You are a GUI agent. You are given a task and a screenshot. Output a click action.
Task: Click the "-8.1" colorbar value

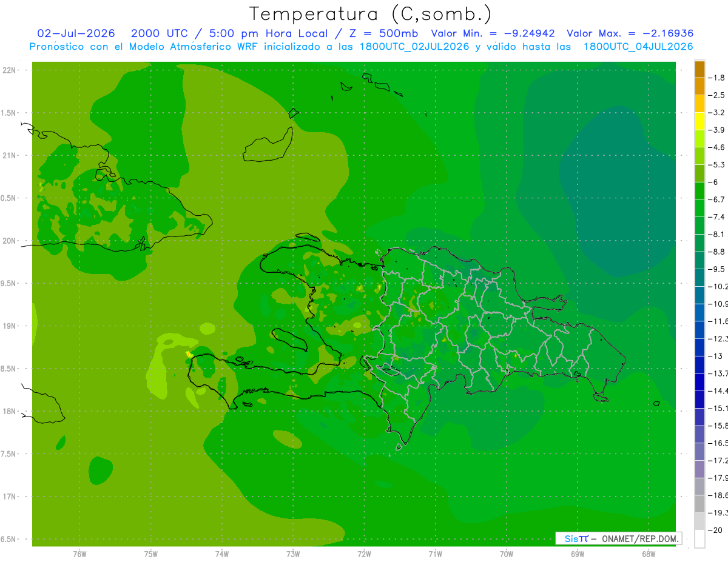pos(716,234)
